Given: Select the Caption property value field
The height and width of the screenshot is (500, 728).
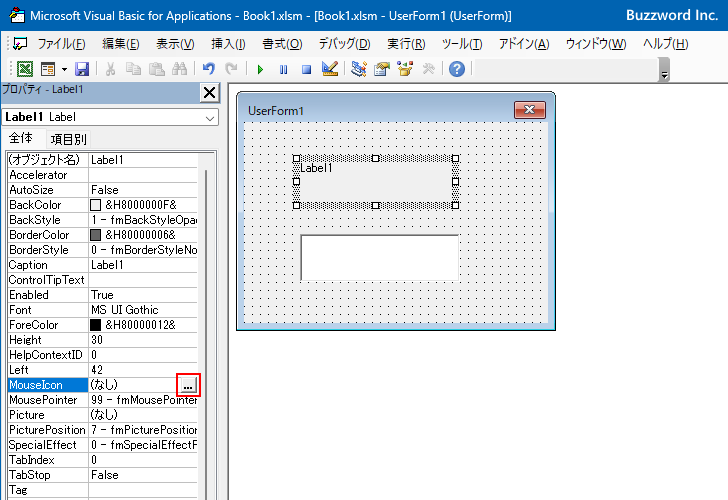Looking at the screenshot, I should click(x=143, y=265).
